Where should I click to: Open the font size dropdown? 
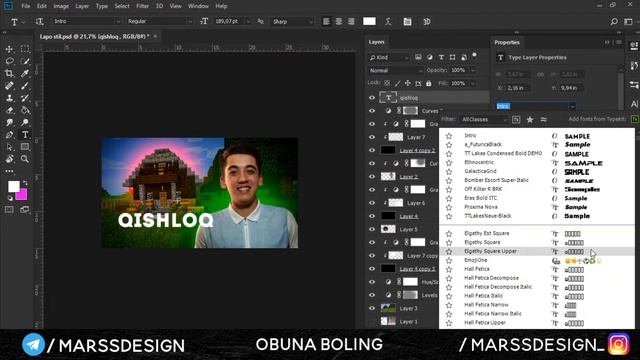(248, 22)
